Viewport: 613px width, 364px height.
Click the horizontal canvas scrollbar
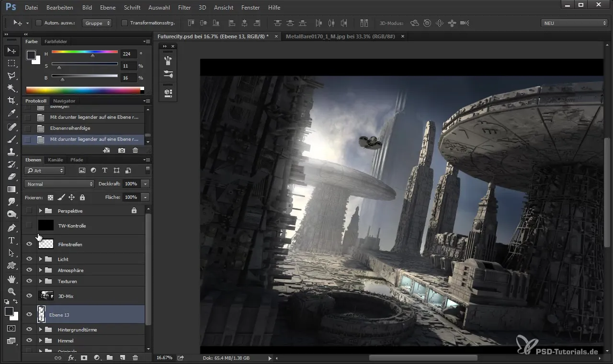click(x=423, y=357)
